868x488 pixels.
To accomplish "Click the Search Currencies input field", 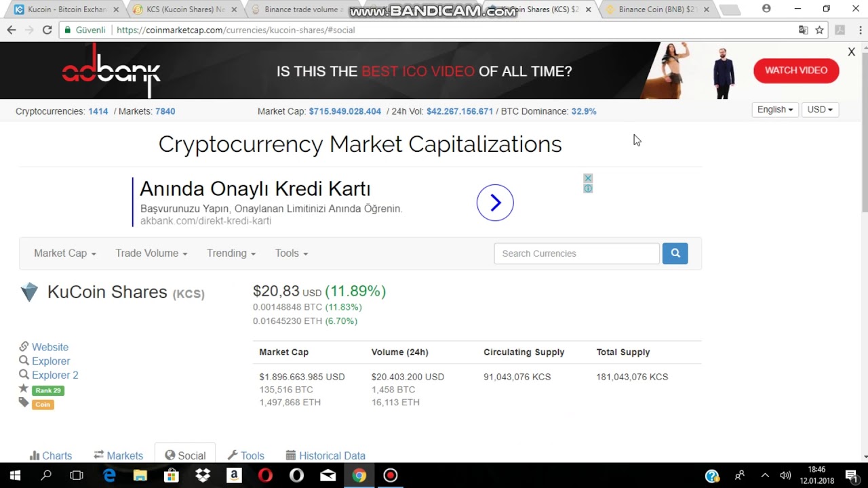I will point(576,253).
